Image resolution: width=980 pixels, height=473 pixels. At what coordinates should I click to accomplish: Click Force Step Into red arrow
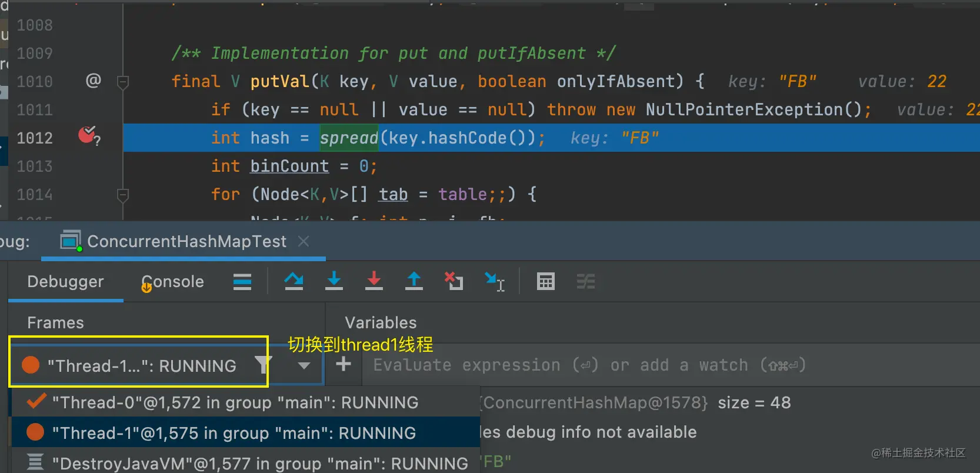click(374, 281)
